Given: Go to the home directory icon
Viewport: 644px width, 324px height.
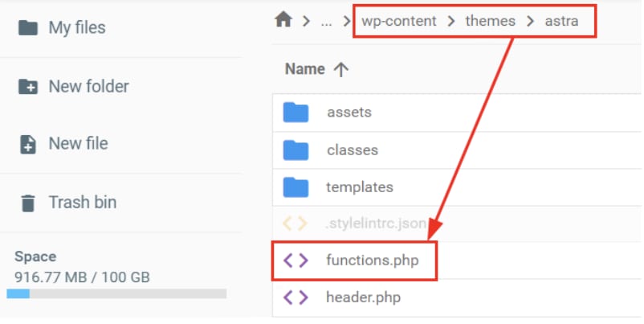Looking at the screenshot, I should point(283,19).
